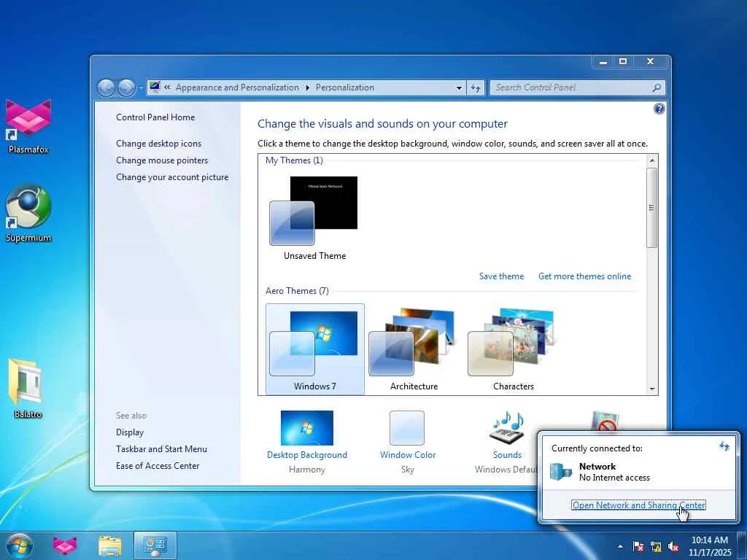
Task: Open the recent pages dropdown arrow
Action: (x=141, y=88)
